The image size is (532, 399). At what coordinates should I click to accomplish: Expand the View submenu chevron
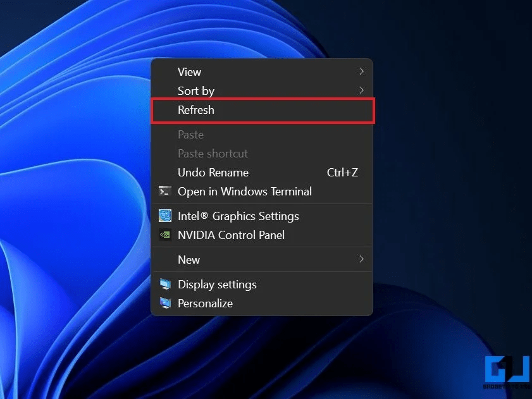click(361, 71)
